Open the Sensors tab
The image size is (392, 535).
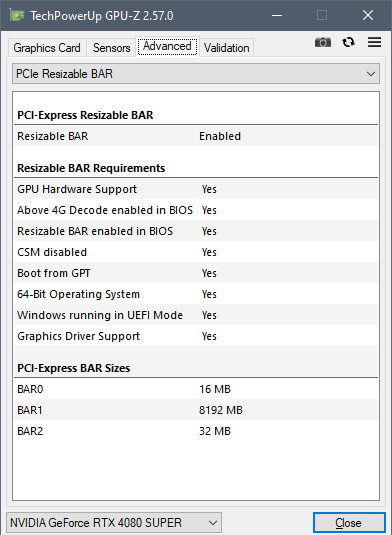pyautogui.click(x=112, y=48)
